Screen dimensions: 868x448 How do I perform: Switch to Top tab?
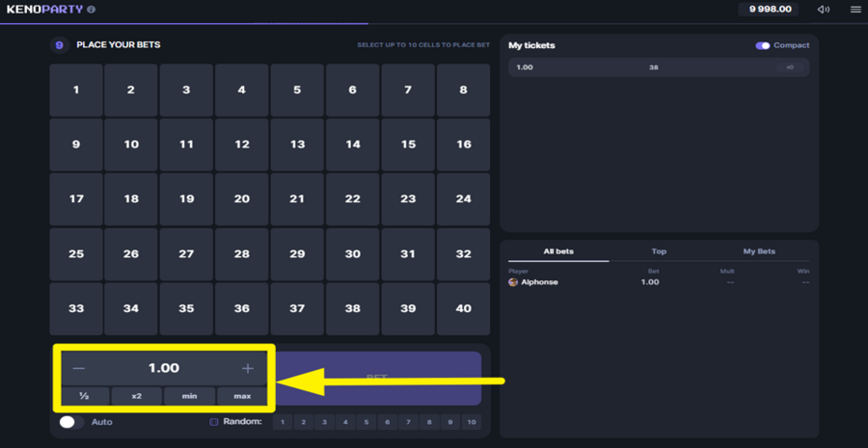coord(659,251)
